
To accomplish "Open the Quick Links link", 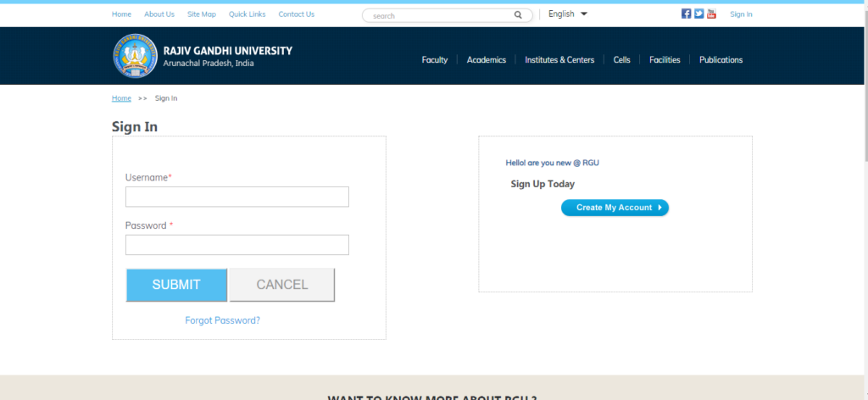I will (x=247, y=14).
